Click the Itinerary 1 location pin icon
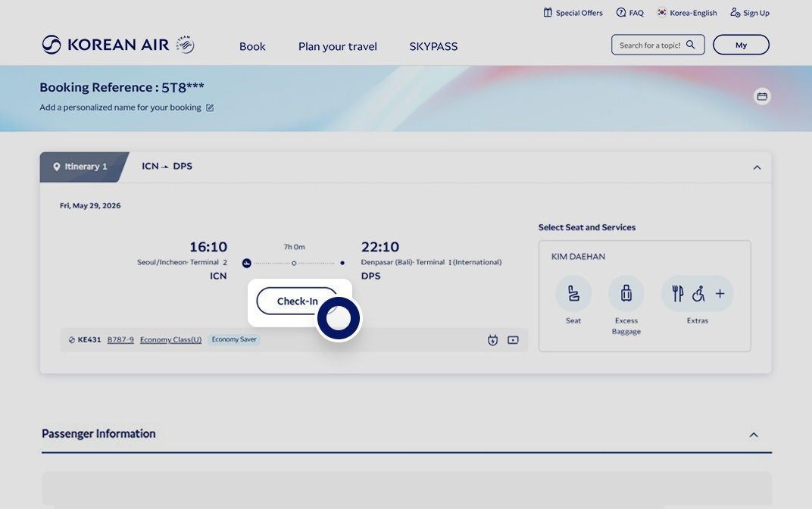This screenshot has width=812, height=509. [x=57, y=167]
